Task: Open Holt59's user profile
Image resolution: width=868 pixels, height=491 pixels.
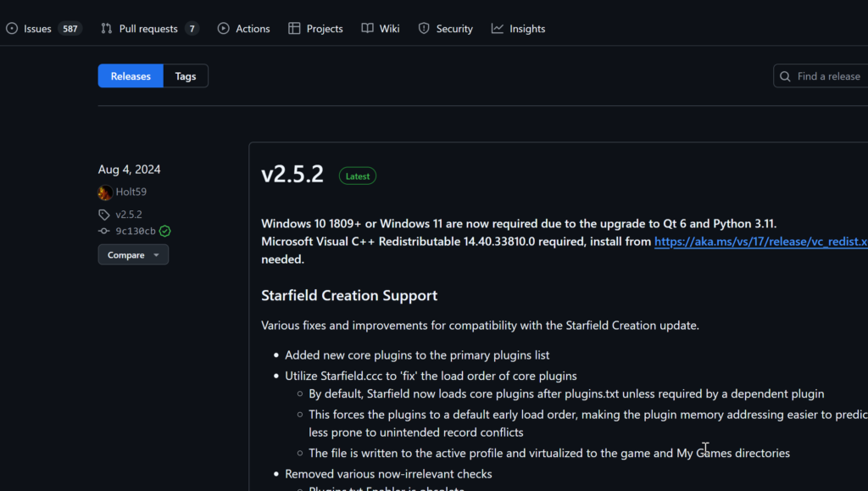Action: click(x=131, y=192)
